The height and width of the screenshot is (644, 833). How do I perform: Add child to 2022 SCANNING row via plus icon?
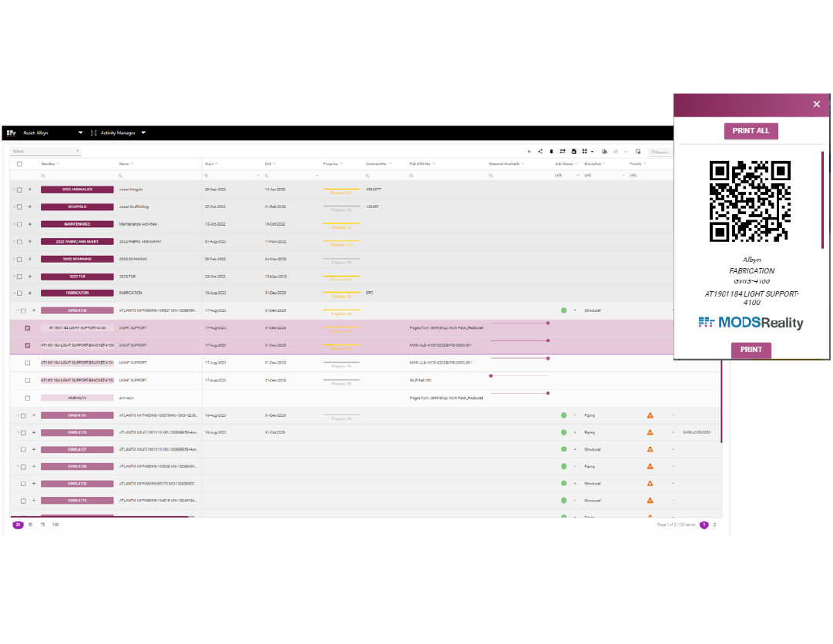pyautogui.click(x=30, y=259)
